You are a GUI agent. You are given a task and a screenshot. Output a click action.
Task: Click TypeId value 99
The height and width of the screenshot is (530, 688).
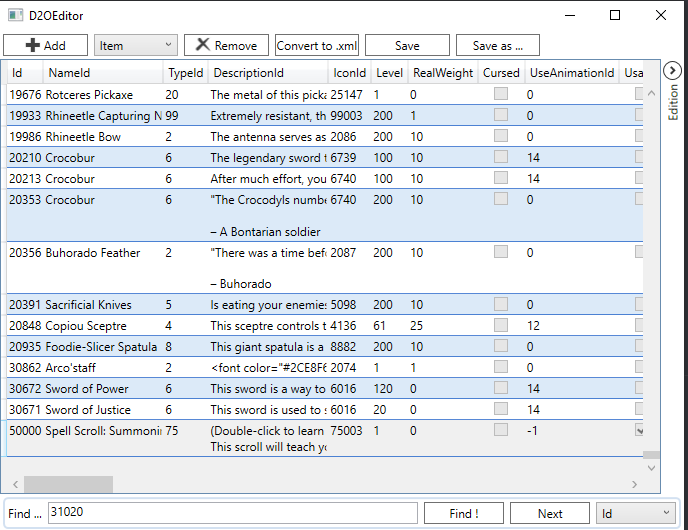pos(172,116)
